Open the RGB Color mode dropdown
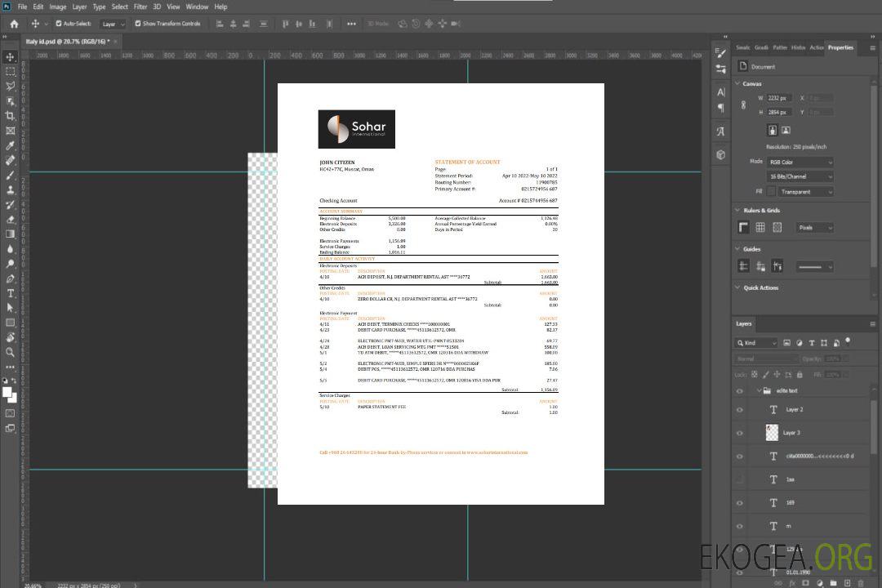 tap(800, 162)
